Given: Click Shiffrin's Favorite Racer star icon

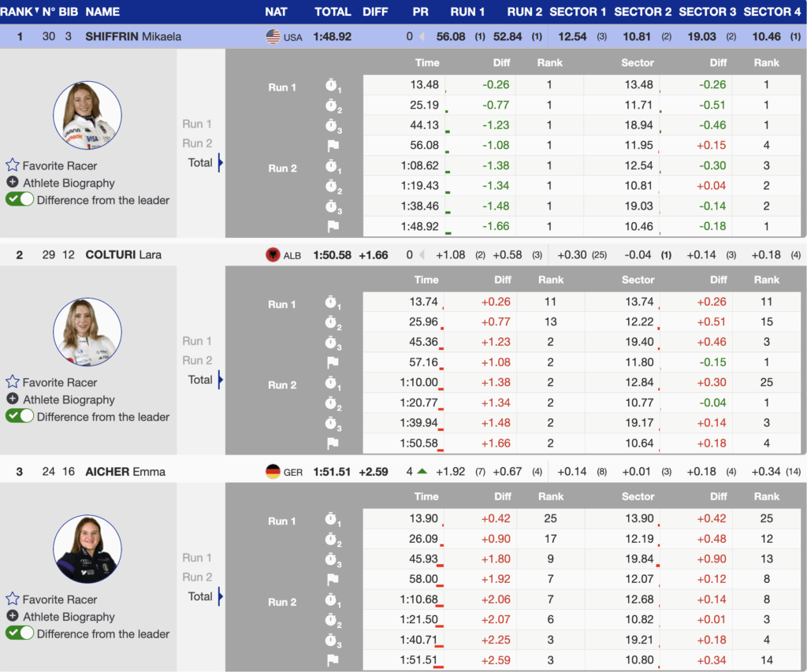Looking at the screenshot, I should click(x=13, y=165).
